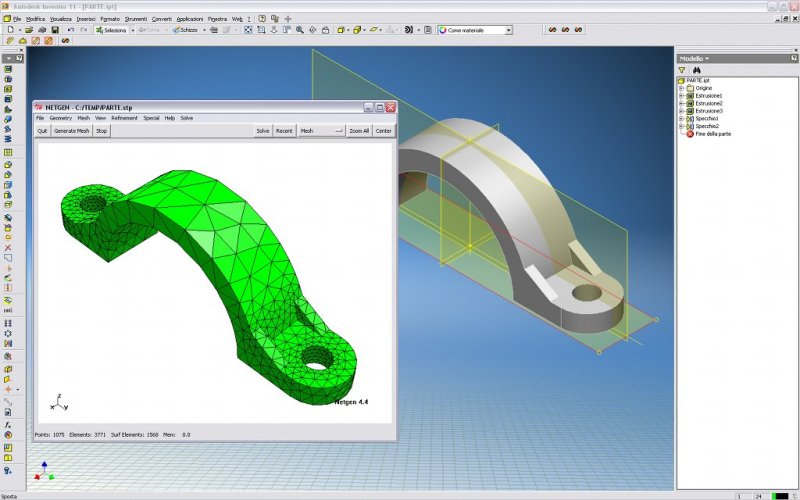
Task: Click the Revolve tool in feature panel
Action: tap(8, 79)
